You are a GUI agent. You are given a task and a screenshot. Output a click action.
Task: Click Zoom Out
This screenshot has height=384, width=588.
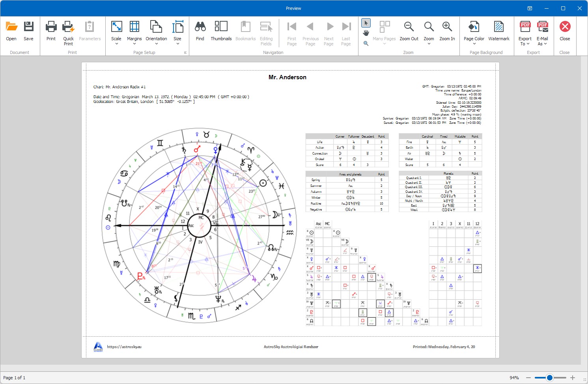(x=409, y=31)
